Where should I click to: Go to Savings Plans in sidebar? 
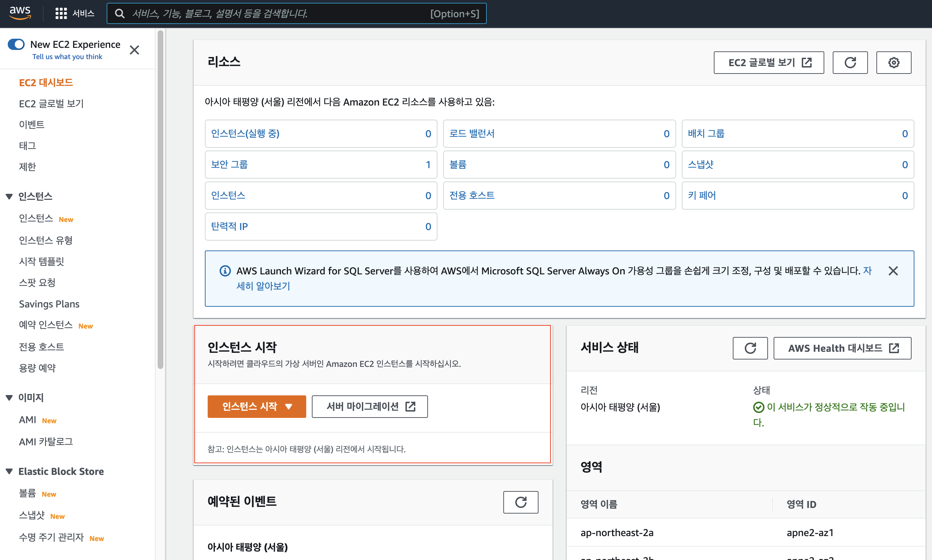pos(49,304)
